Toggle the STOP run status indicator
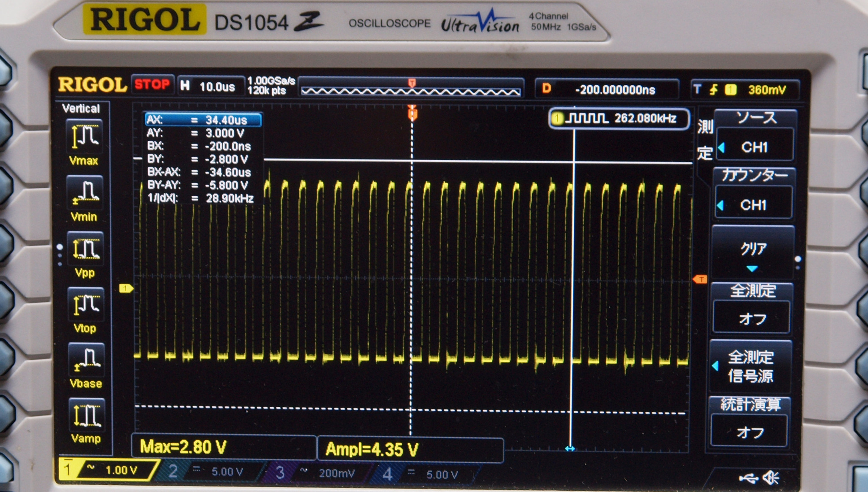This screenshot has height=492, width=868. click(x=152, y=85)
